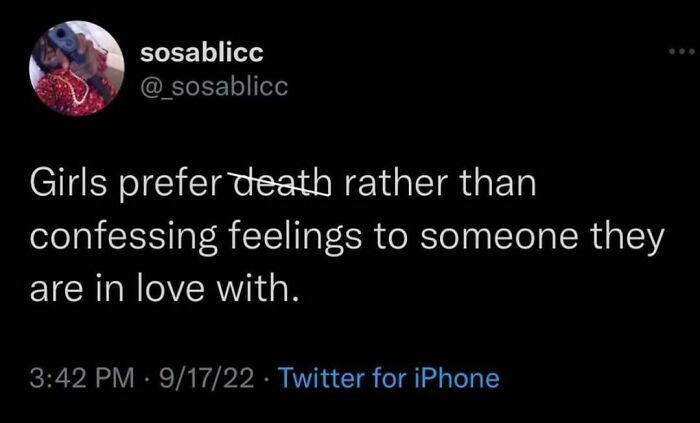Click the phrase "rather than"
This screenshot has height=423, width=700.
[x=435, y=185]
